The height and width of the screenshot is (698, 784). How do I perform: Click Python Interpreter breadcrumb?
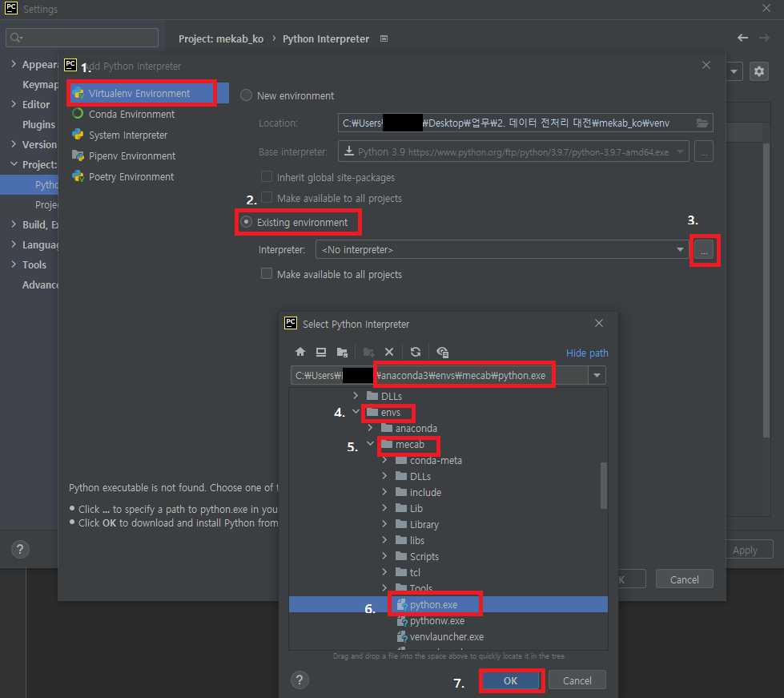pyautogui.click(x=326, y=39)
